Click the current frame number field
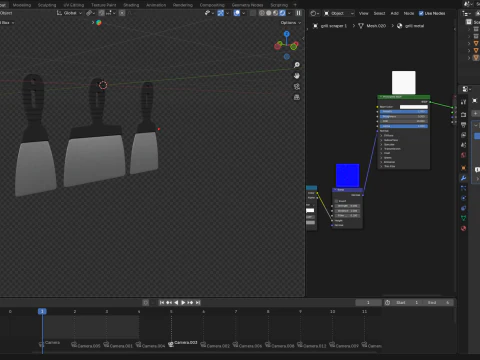This screenshot has width=480, height=360. point(368,303)
